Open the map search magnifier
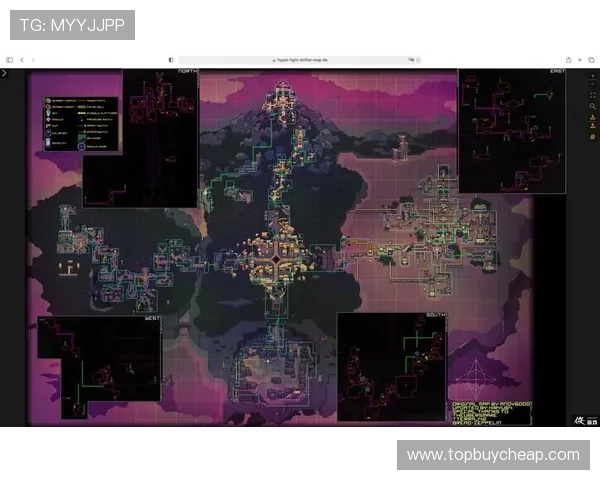Viewport: 600px width, 480px height. [592, 107]
